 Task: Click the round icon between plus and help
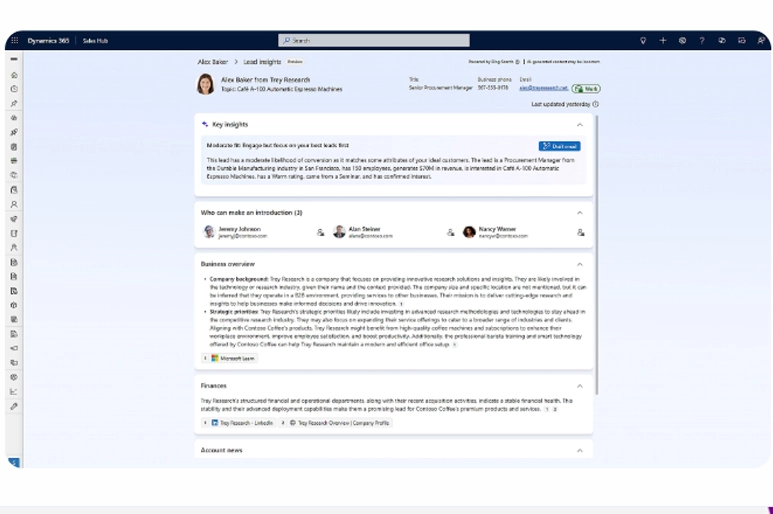(682, 40)
